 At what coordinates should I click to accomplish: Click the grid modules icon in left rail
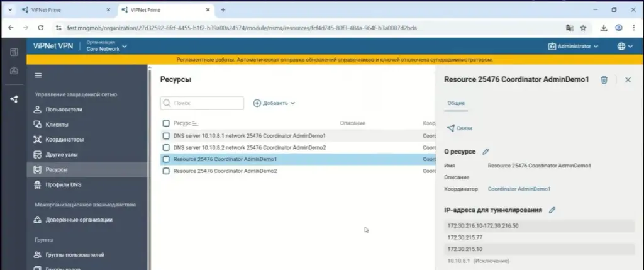(14, 52)
